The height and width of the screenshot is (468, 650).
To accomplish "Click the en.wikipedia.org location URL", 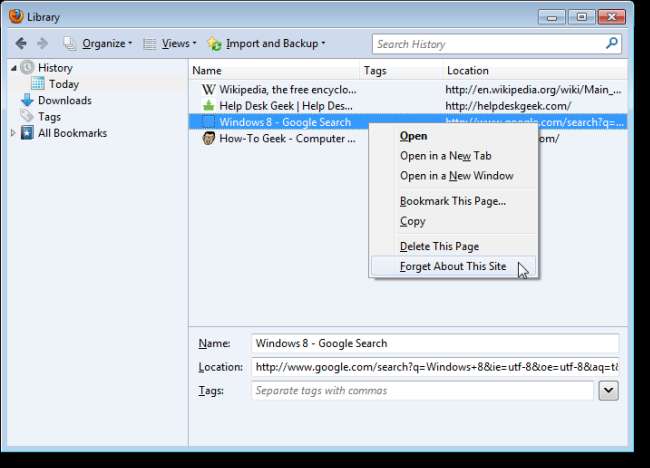I will click(x=533, y=90).
